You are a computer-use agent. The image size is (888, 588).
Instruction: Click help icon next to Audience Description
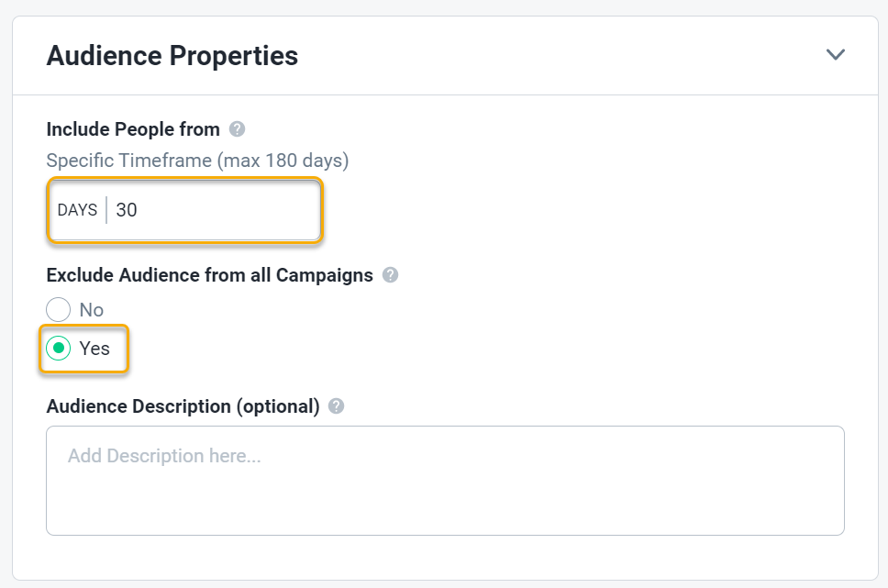[x=336, y=406]
